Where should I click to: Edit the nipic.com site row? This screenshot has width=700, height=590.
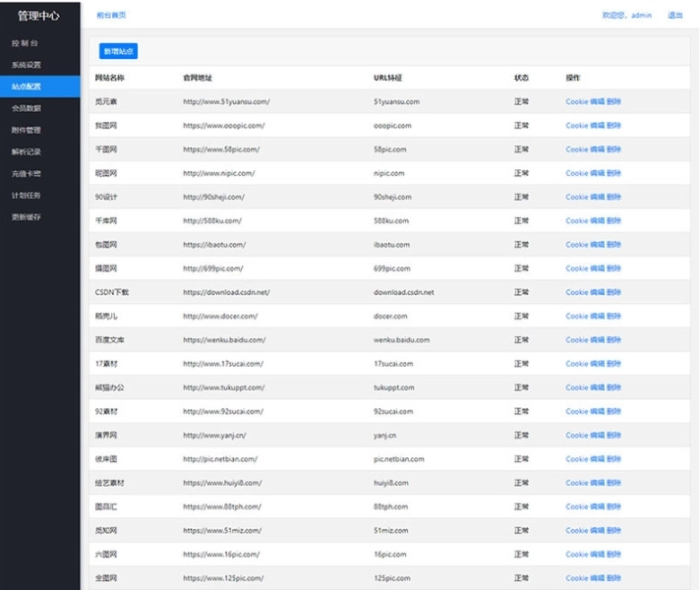pos(598,173)
